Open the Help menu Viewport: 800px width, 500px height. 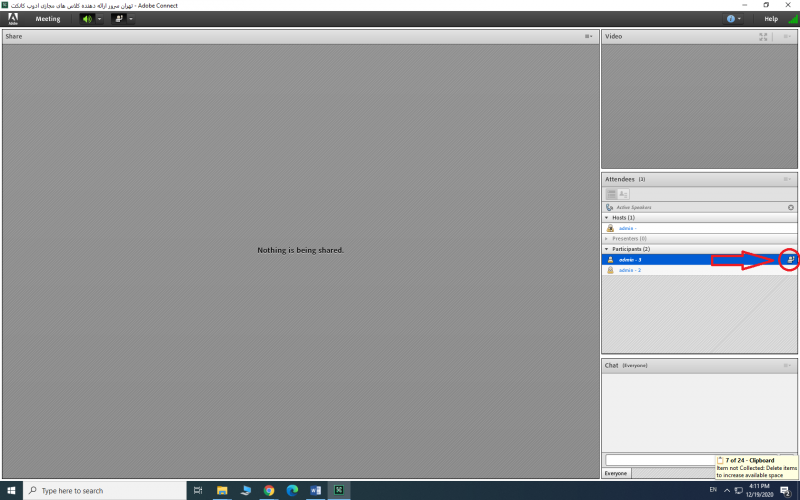click(771, 19)
